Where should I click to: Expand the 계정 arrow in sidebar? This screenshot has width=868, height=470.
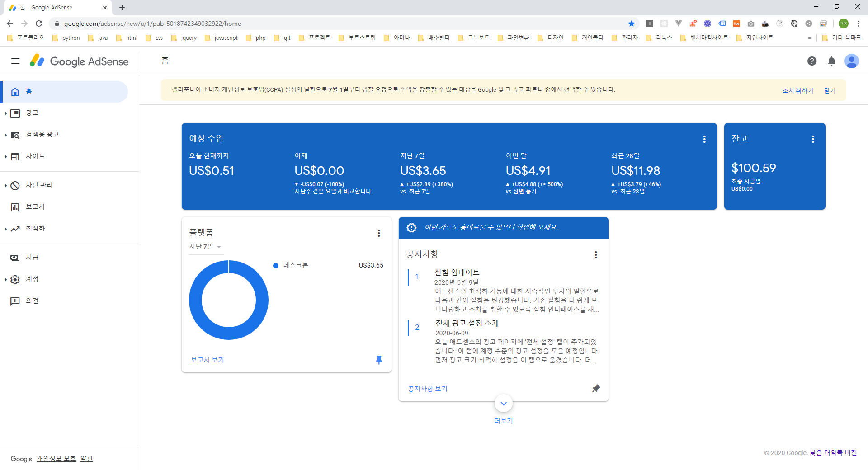(x=5, y=280)
